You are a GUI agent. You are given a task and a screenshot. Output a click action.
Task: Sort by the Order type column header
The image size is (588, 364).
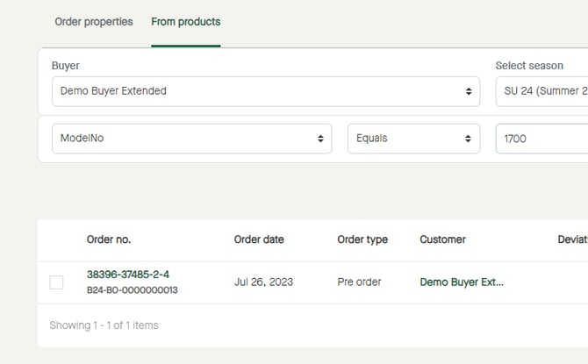pos(362,239)
